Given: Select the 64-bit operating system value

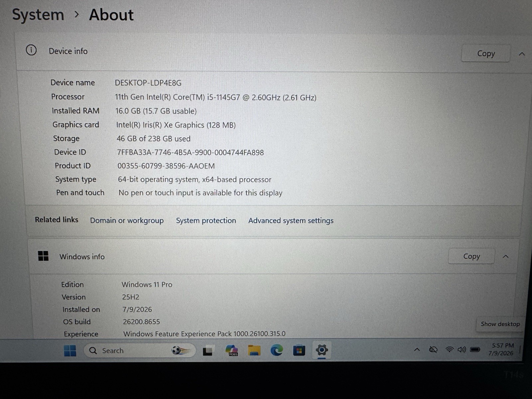Looking at the screenshot, I should tap(195, 180).
